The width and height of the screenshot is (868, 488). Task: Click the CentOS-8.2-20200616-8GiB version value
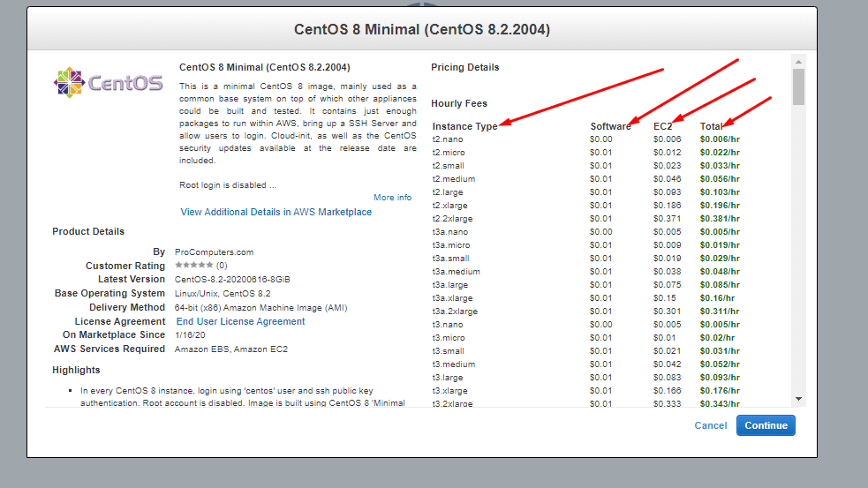[232, 280]
